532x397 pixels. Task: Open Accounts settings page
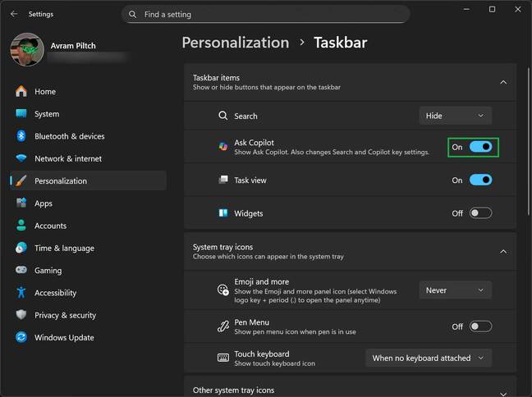pyautogui.click(x=88, y=226)
